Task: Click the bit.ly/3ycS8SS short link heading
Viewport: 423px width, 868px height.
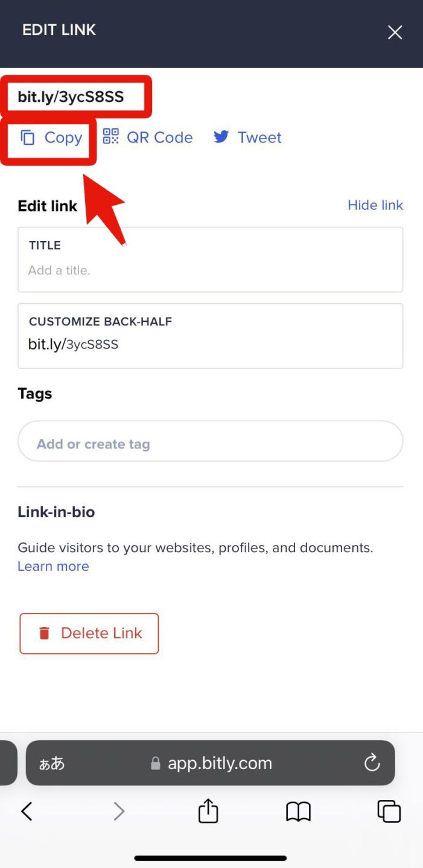Action: click(71, 96)
